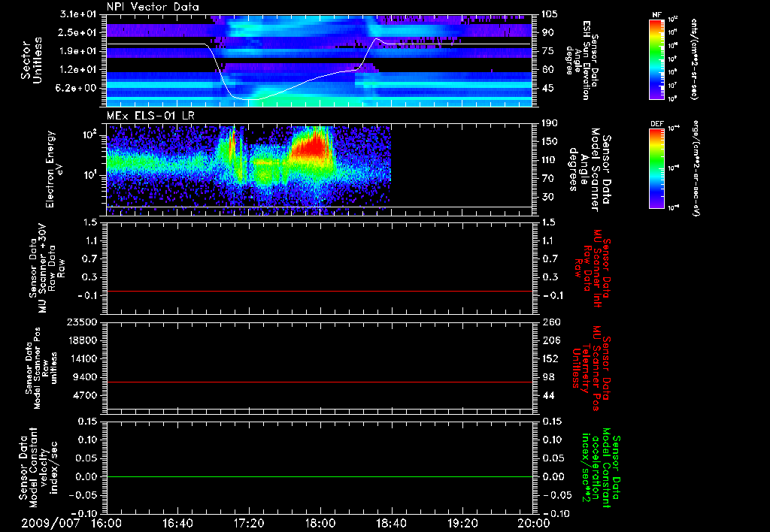Screen dimensions: 770x532
Task: Click the '9400' scanner position tick value
Action: tap(85, 377)
